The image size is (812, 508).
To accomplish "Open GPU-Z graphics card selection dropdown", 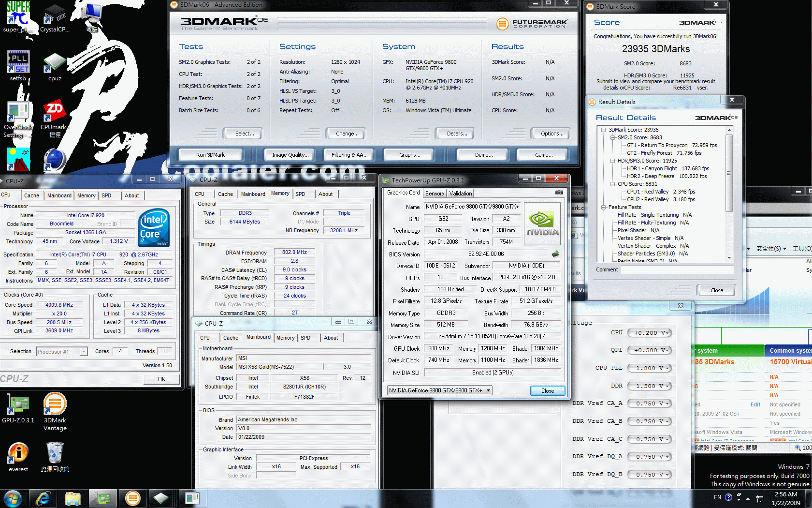I will pos(439,390).
